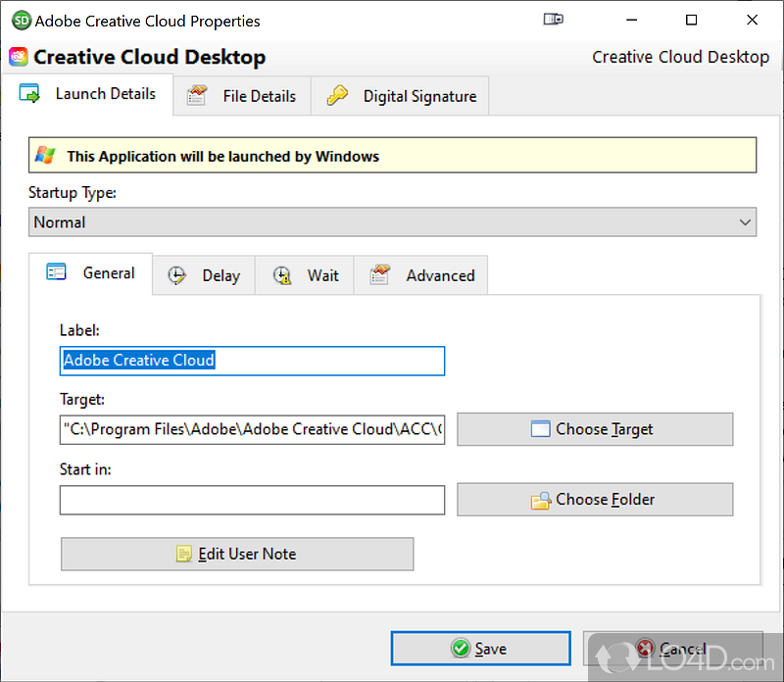The height and width of the screenshot is (682, 784).
Task: Click the Windows flag icon in banner
Action: point(44,156)
